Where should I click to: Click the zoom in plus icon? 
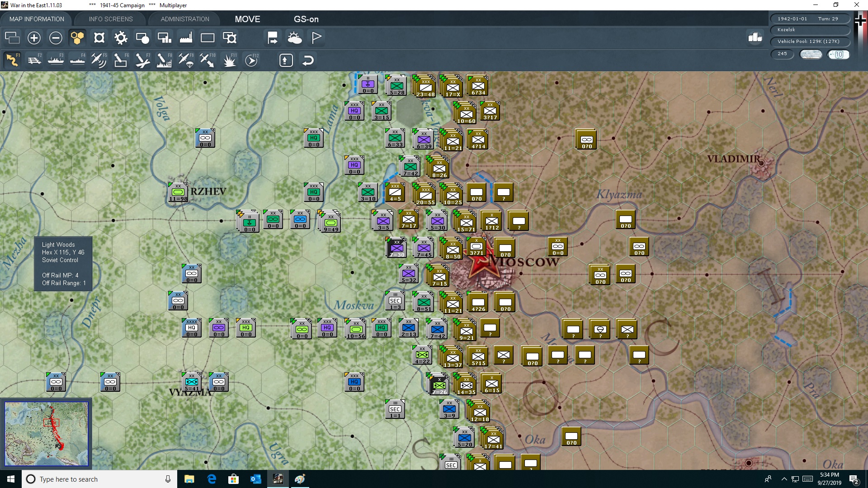[x=34, y=38]
